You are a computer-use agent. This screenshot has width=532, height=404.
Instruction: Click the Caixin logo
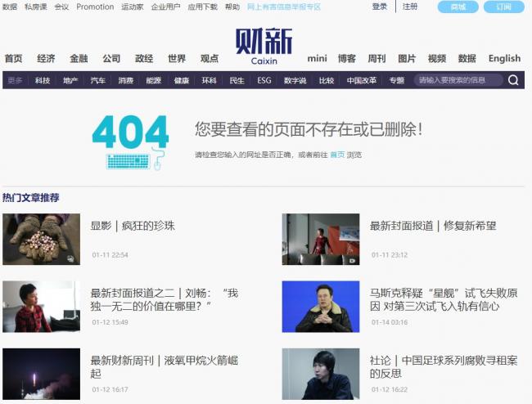(264, 46)
